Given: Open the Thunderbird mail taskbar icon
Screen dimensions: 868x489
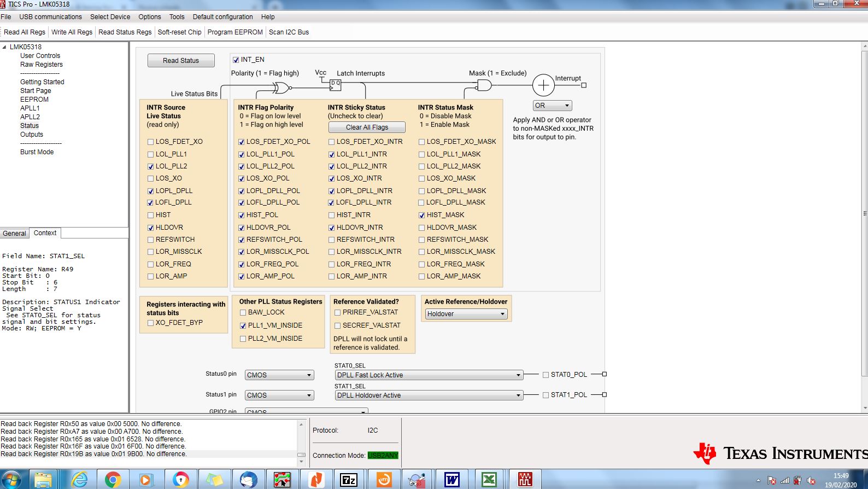Looking at the screenshot, I should [x=248, y=480].
